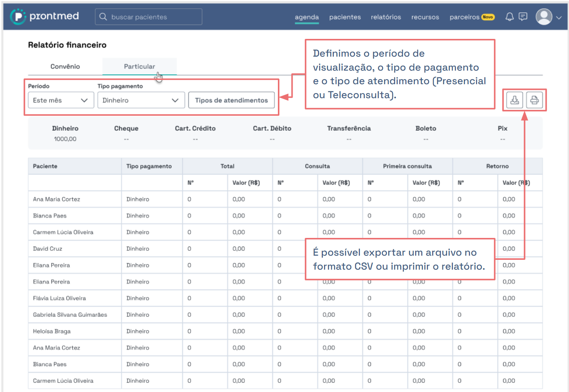Select the Heloísa Braga patient row
This screenshot has width=569, height=392.
coord(52,331)
